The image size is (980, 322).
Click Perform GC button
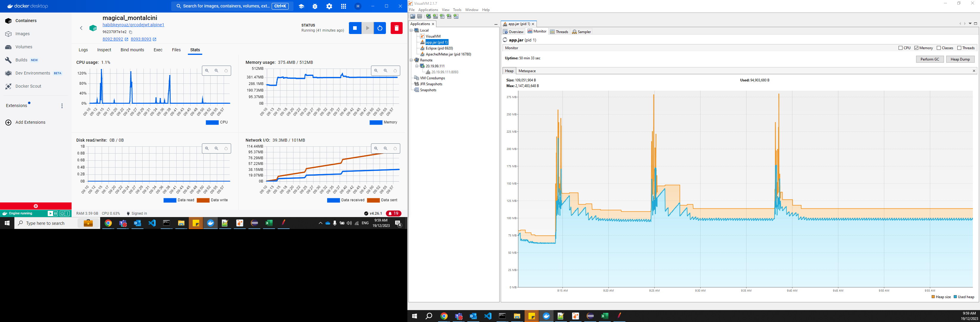(x=930, y=59)
